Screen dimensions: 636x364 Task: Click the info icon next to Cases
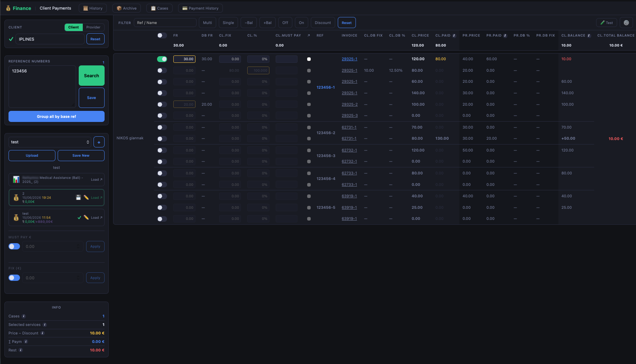tap(24, 316)
